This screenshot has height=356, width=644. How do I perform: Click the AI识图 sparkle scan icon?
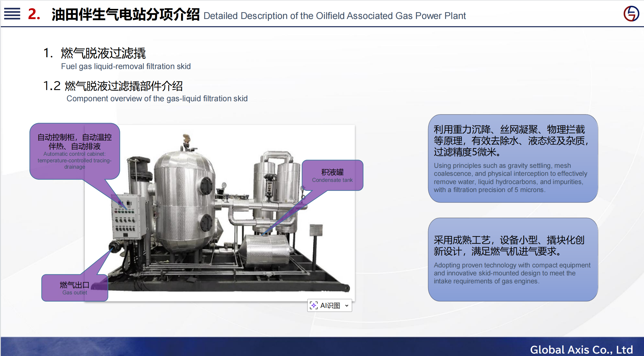tap(313, 305)
